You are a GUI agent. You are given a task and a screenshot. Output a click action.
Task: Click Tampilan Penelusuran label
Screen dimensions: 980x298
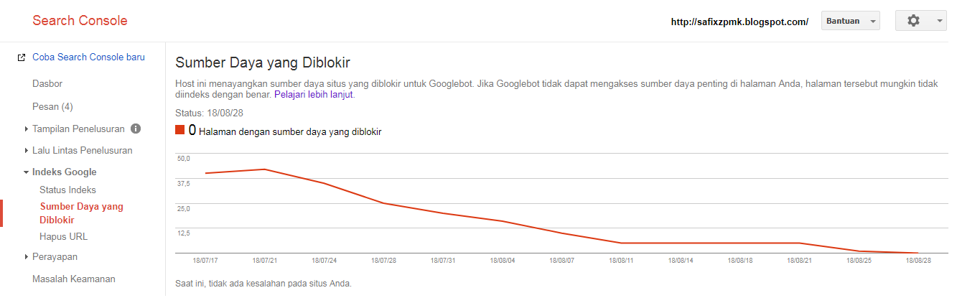click(x=78, y=129)
